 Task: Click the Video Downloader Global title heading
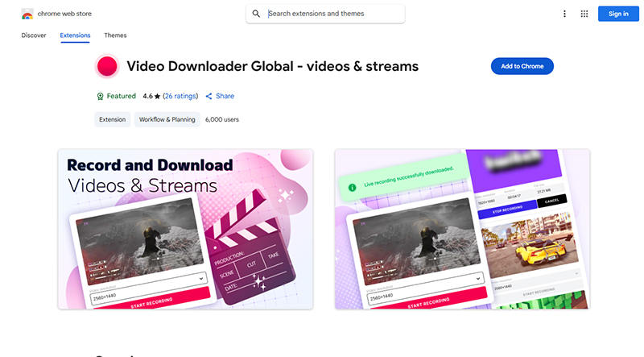pyautogui.click(x=273, y=66)
